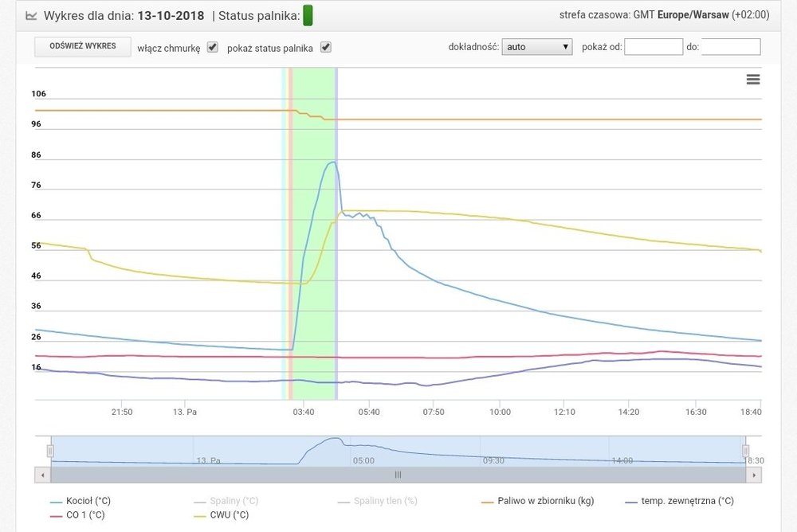Toggle the 'pokaż status palnika' checkbox

click(x=325, y=47)
